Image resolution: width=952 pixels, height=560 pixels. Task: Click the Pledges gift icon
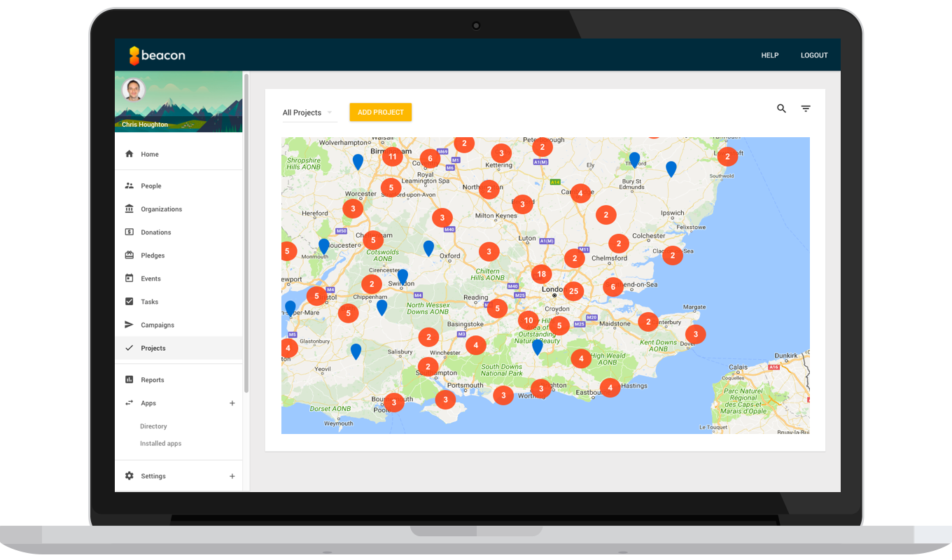click(x=129, y=255)
